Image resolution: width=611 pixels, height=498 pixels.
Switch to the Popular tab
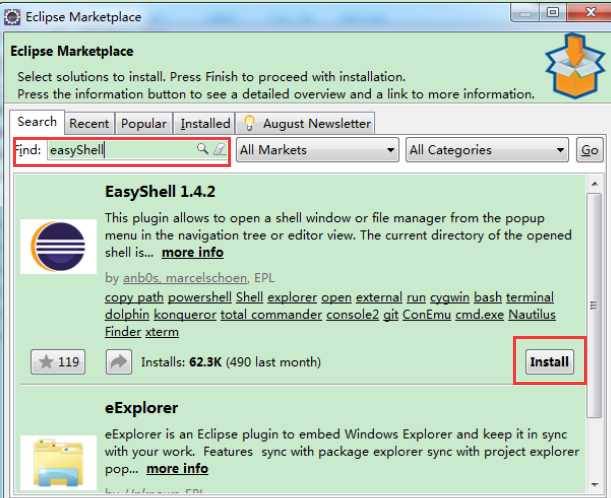[144, 124]
